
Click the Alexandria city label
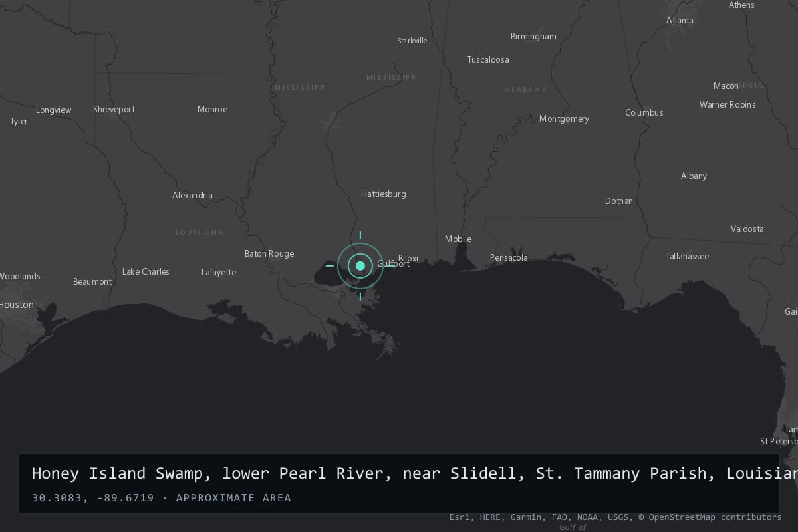[193, 195]
